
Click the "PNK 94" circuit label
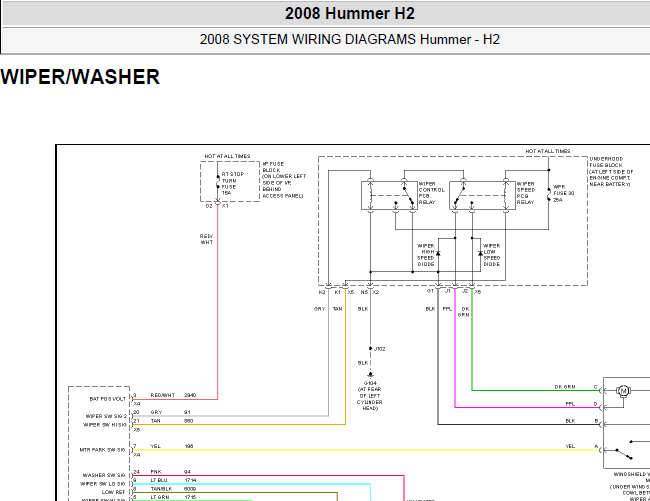170,472
